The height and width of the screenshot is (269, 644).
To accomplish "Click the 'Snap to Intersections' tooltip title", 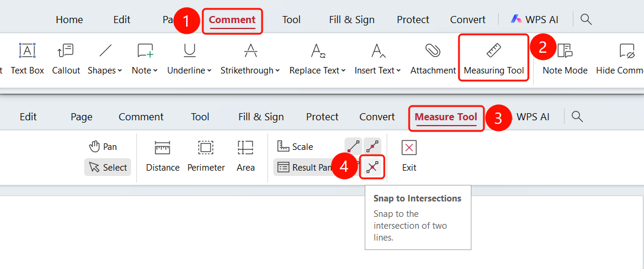I will (417, 198).
